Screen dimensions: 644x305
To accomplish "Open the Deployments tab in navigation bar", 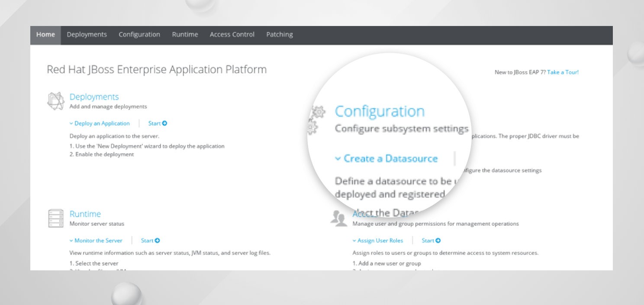I will click(x=87, y=35).
